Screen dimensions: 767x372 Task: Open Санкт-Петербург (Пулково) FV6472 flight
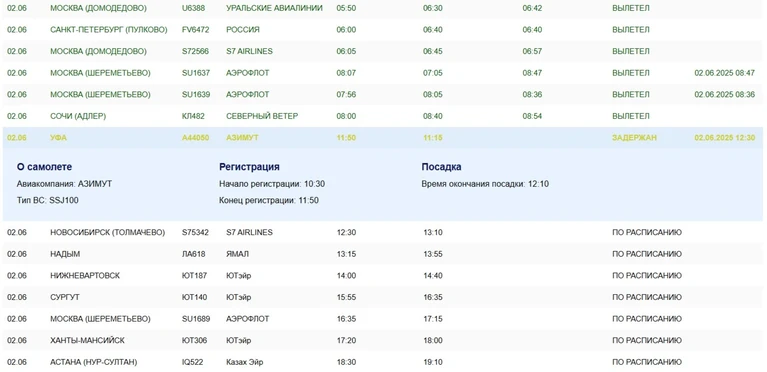383,30
